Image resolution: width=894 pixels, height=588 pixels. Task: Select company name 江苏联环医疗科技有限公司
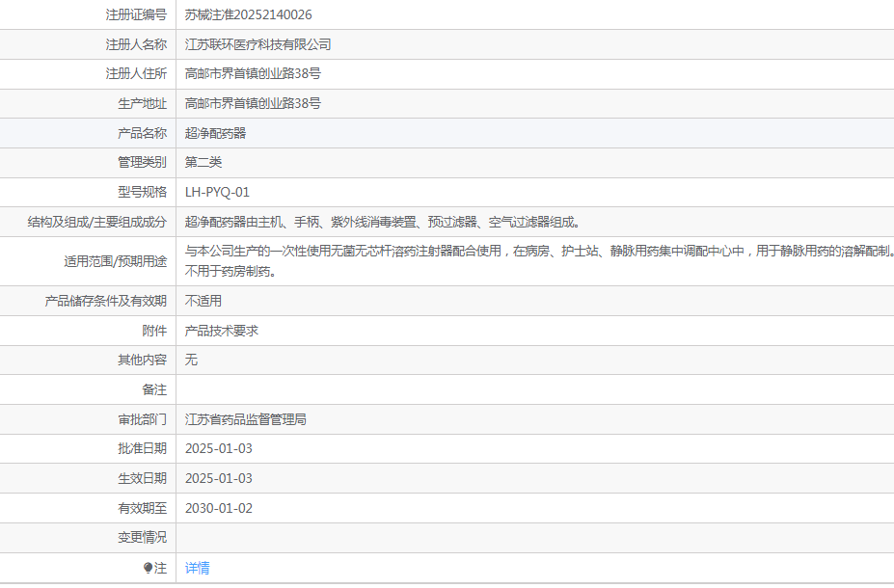tap(257, 44)
